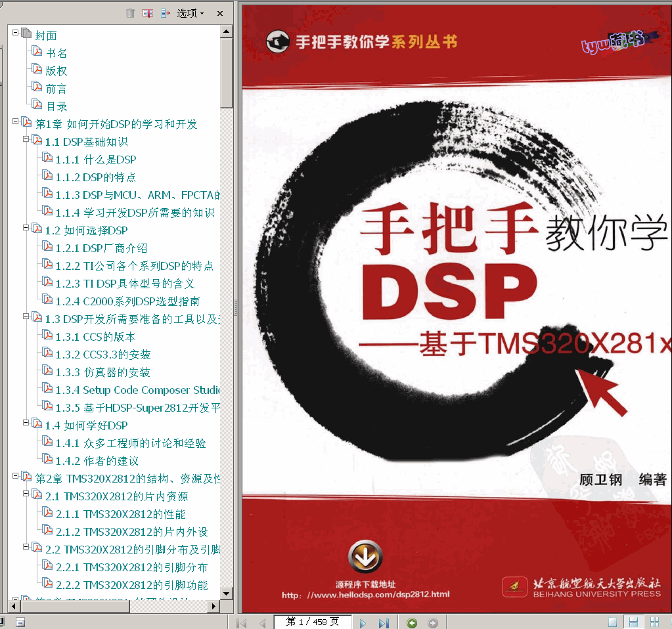Collapse the 1.1 DSP基础知识 node

point(26,139)
